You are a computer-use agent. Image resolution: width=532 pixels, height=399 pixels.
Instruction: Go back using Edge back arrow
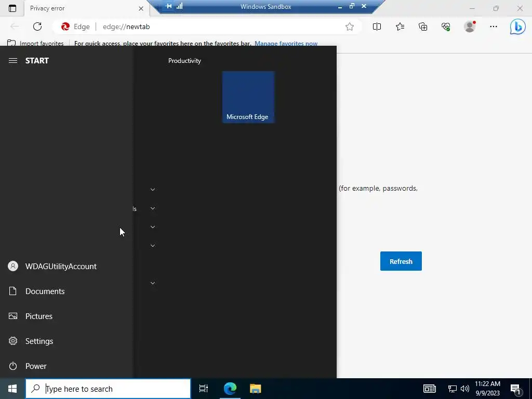click(14, 26)
